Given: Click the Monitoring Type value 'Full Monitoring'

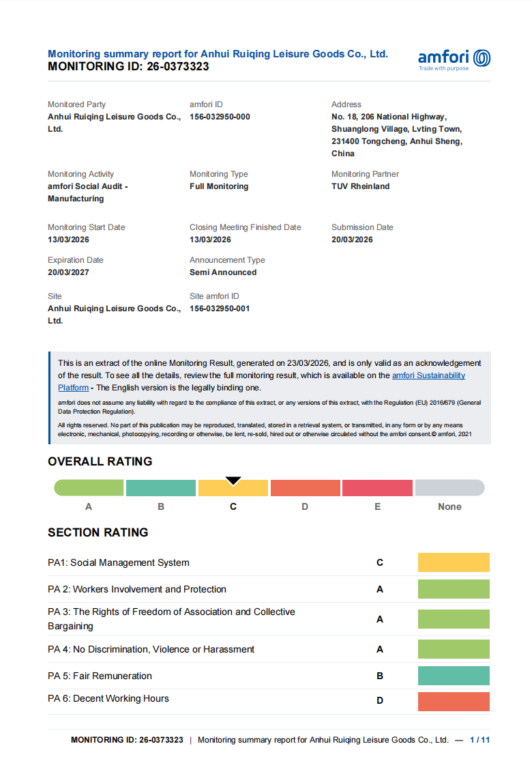Looking at the screenshot, I should 219,186.
